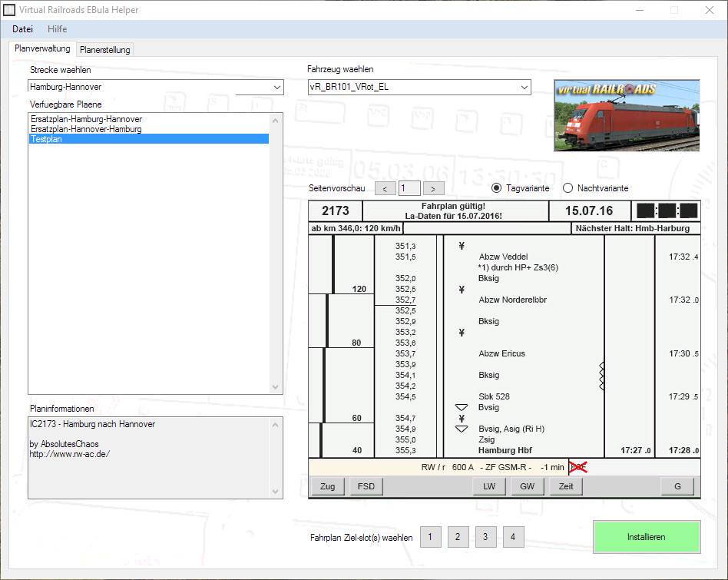This screenshot has width=728, height=580.
Task: Click the Zeit button in preview
Action: [x=565, y=486]
